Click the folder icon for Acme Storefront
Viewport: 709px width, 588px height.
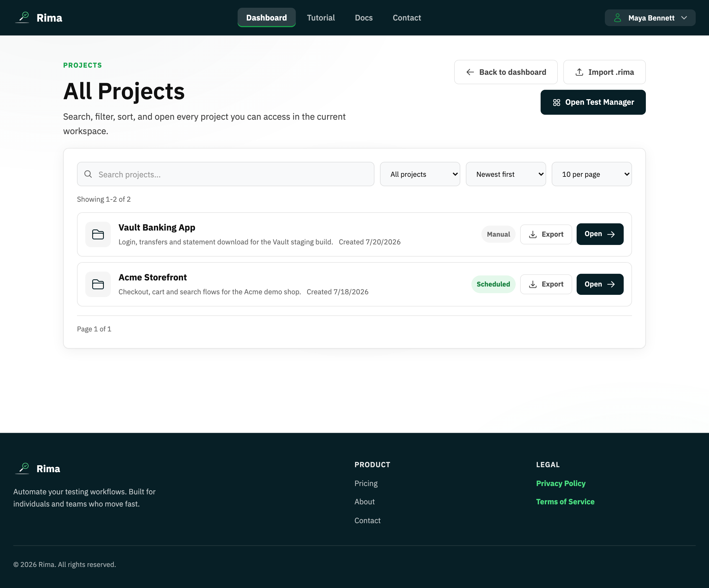[98, 284]
